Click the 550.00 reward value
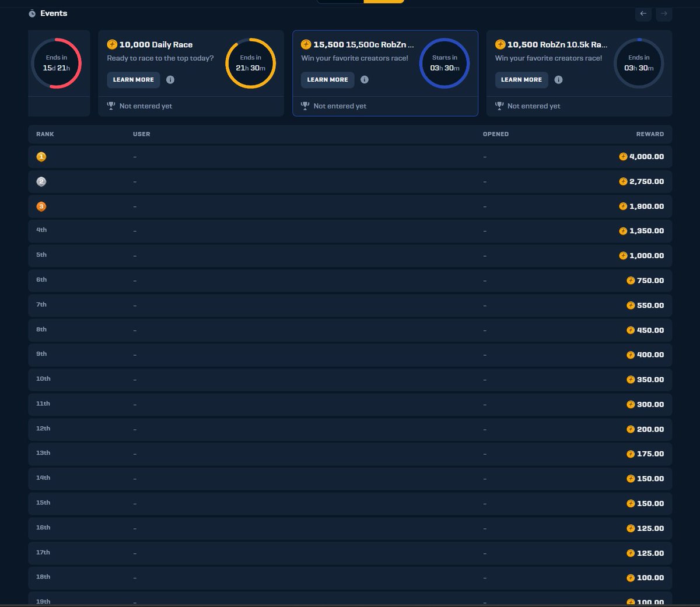 tap(650, 306)
